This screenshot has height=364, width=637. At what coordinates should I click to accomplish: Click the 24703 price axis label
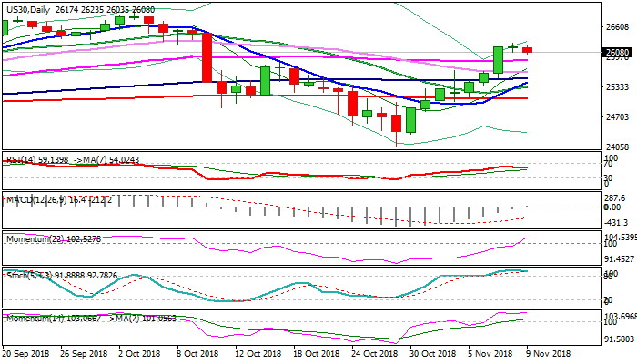[x=617, y=117]
